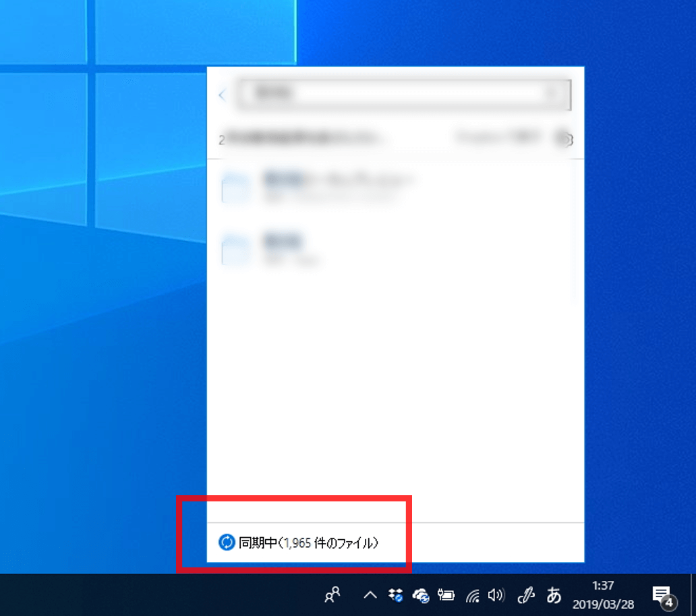Click the blurred link beside gear icon
696x616 pixels.
[497, 138]
